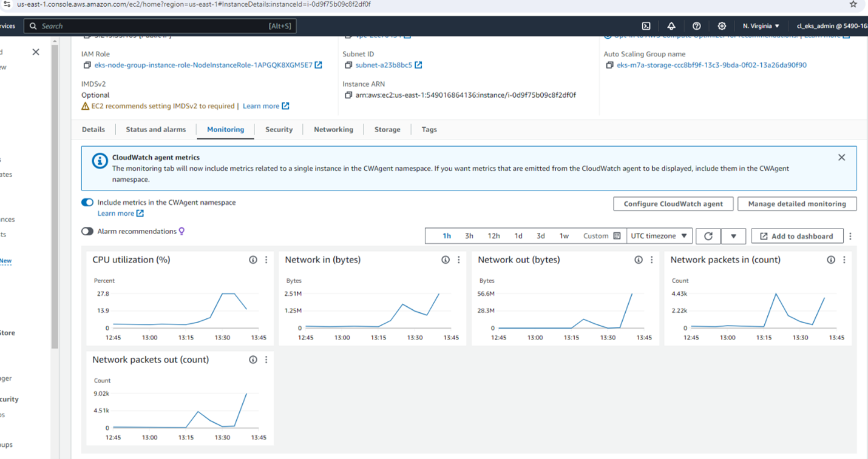868x459 pixels.
Task: Open the refresh interval dropdown arrow
Action: point(733,236)
